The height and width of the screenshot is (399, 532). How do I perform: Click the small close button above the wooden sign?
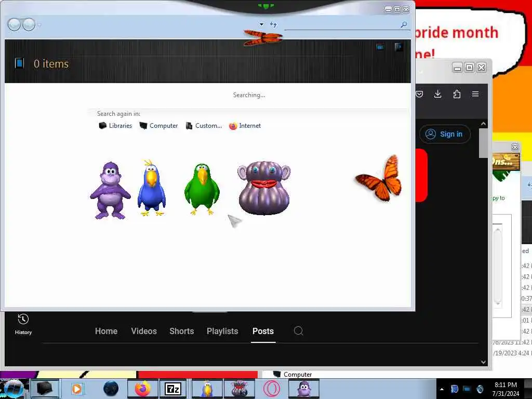pyautogui.click(x=515, y=147)
